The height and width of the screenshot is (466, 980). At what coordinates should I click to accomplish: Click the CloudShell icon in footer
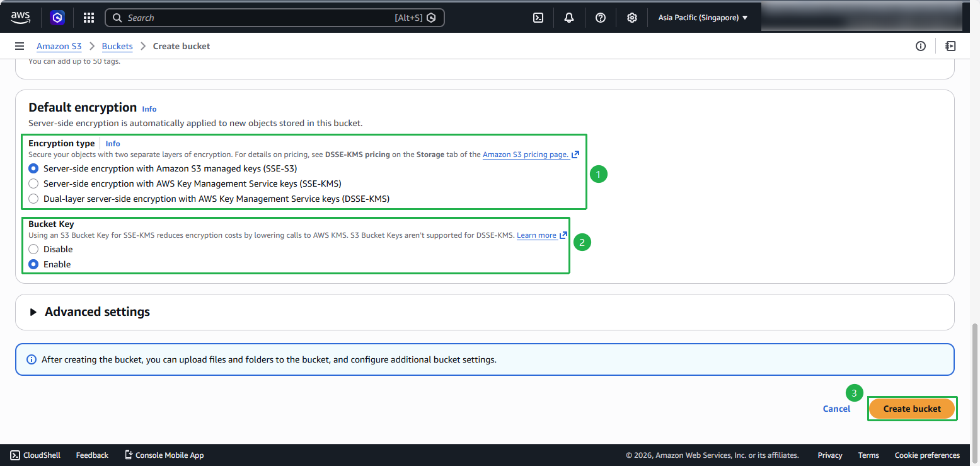(15, 455)
